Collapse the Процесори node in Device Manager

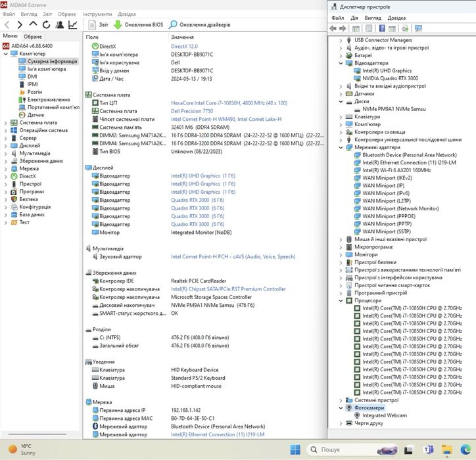tap(341, 300)
